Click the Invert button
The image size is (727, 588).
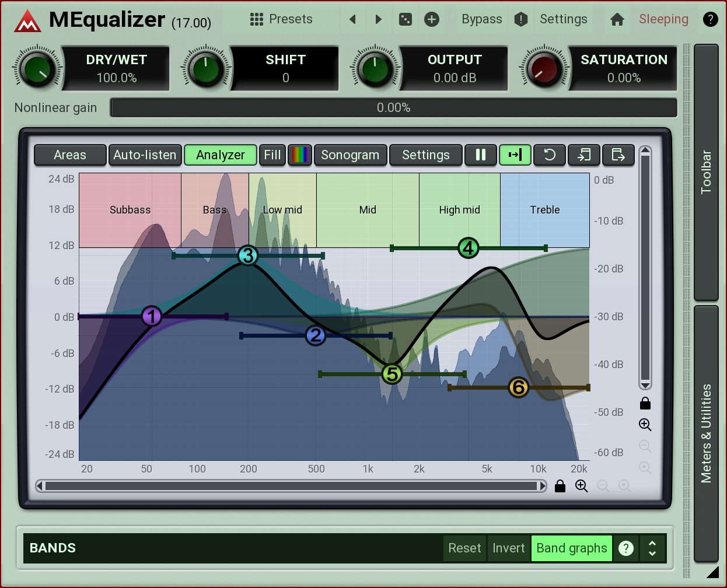click(x=508, y=548)
